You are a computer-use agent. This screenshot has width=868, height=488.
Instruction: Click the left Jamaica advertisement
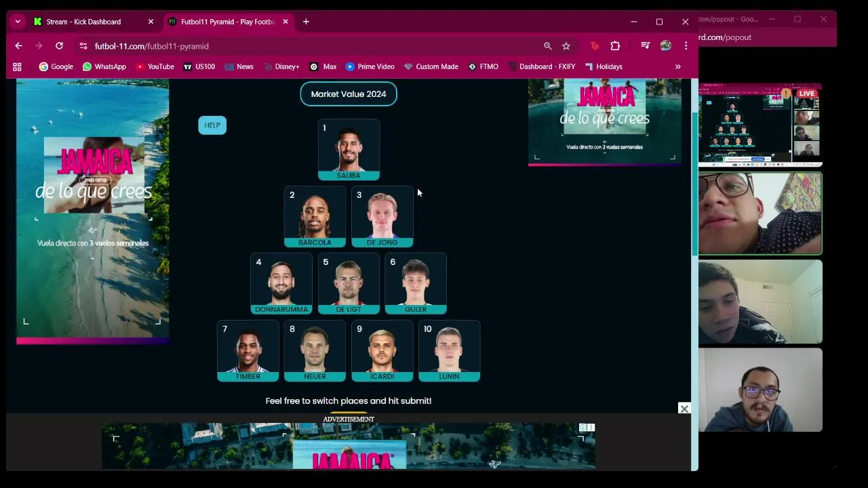(93, 210)
